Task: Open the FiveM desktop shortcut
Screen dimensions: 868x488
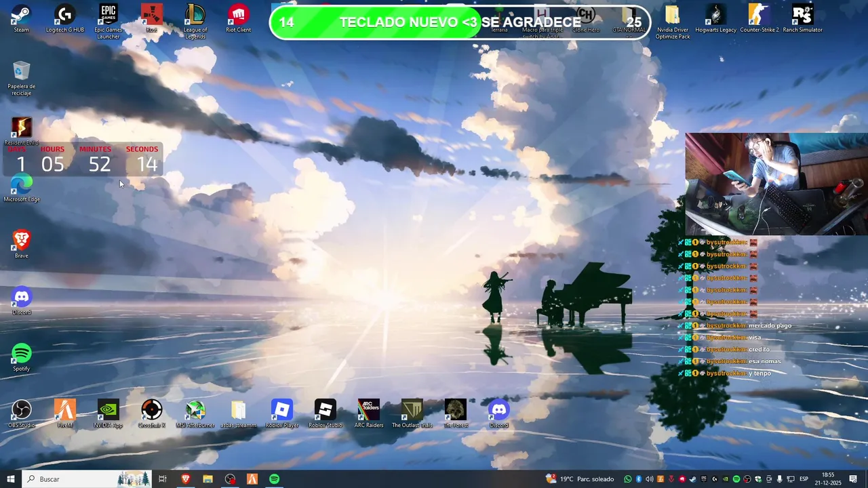Action: (65, 413)
